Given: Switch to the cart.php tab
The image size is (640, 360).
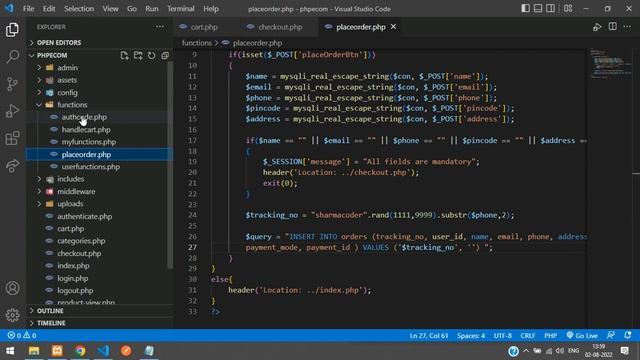Looking at the screenshot, I should 203,27.
